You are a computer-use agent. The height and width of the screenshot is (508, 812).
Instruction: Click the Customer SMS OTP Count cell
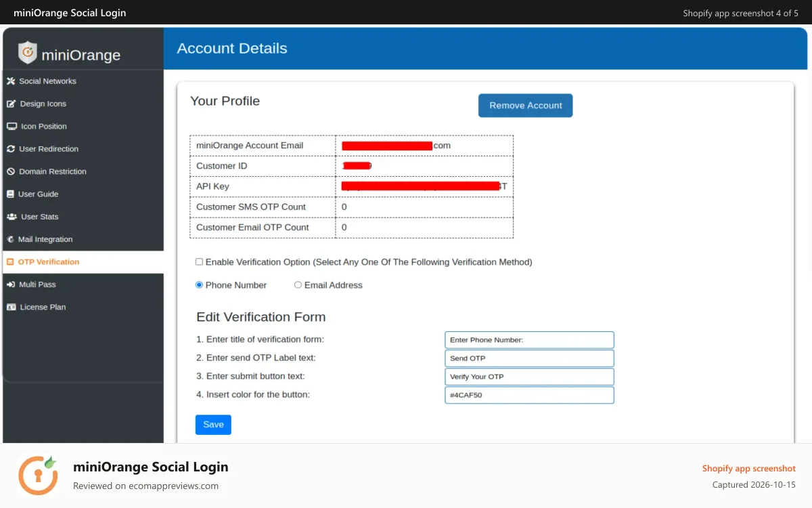coord(263,207)
